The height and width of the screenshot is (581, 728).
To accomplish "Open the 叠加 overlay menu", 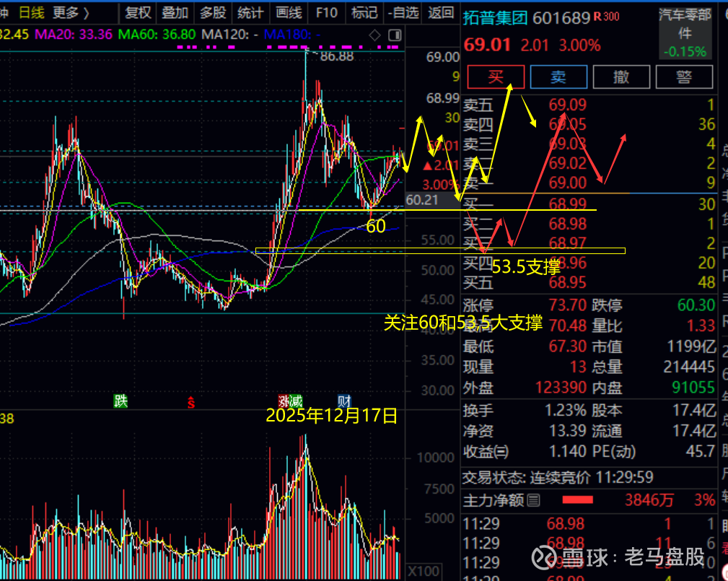I will pos(175,13).
